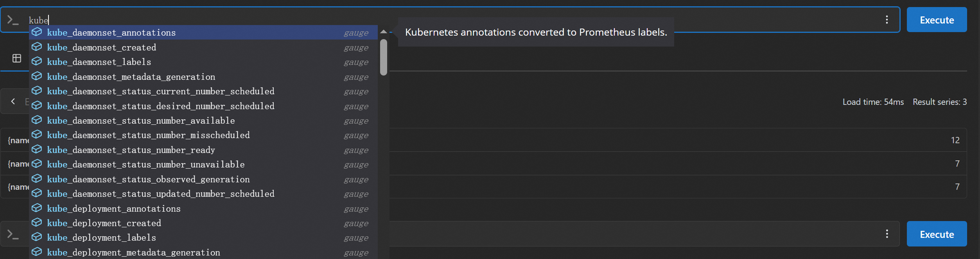980x259 pixels.
Task: Click the cube icon beside kube_deployment_labels
Action: pyautogui.click(x=37, y=237)
